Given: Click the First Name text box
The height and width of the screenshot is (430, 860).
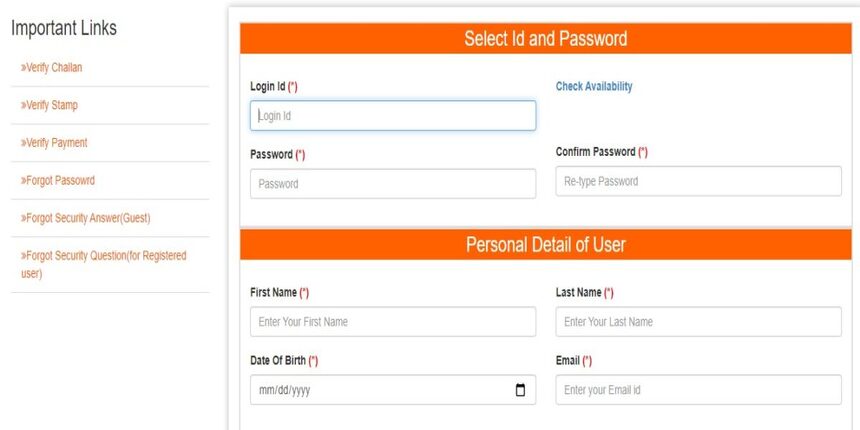Looking at the screenshot, I should pyautogui.click(x=393, y=321).
